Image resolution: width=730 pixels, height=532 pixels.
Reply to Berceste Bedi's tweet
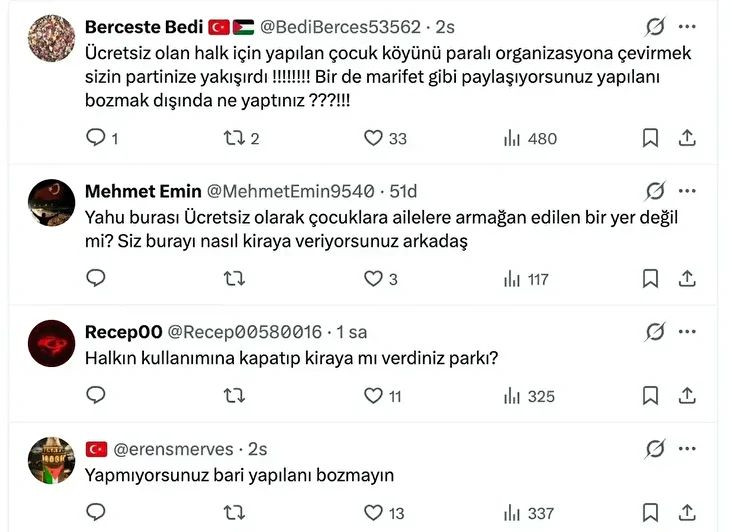97,138
